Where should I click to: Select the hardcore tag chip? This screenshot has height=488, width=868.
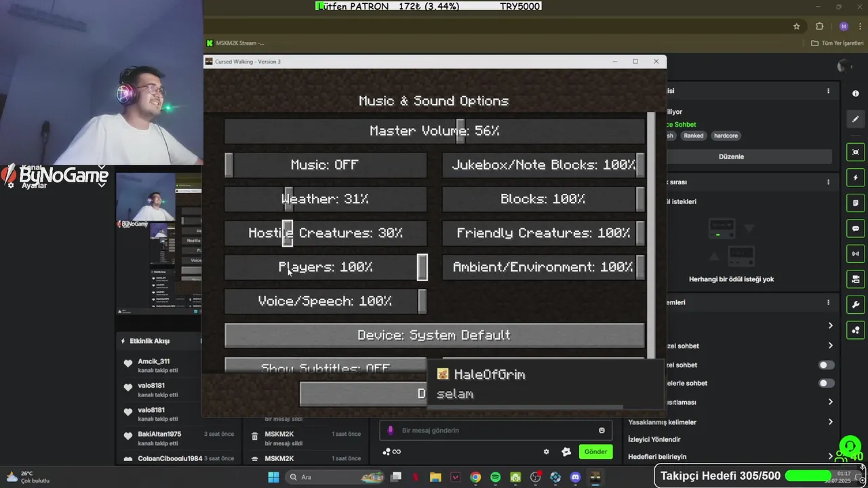[x=726, y=136]
